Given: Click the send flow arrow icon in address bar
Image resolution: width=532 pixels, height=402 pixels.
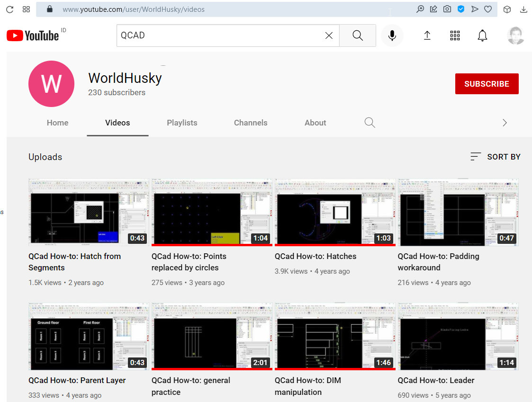Looking at the screenshot, I should pos(475,9).
